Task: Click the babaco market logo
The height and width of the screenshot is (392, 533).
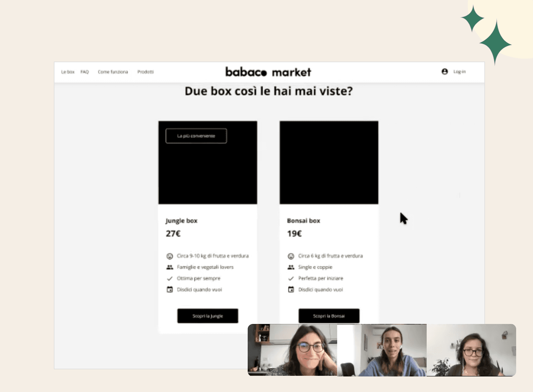Action: pos(268,72)
